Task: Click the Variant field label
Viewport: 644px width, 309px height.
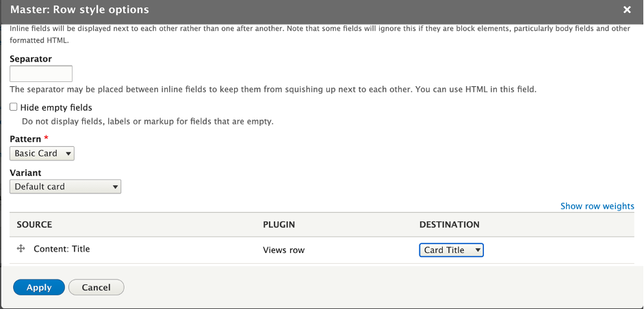Action: pos(25,173)
